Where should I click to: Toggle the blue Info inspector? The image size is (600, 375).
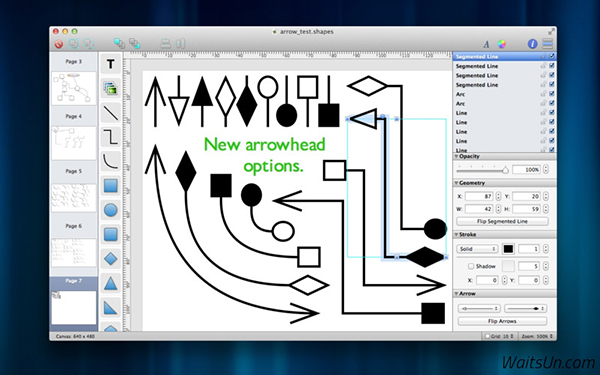point(532,44)
